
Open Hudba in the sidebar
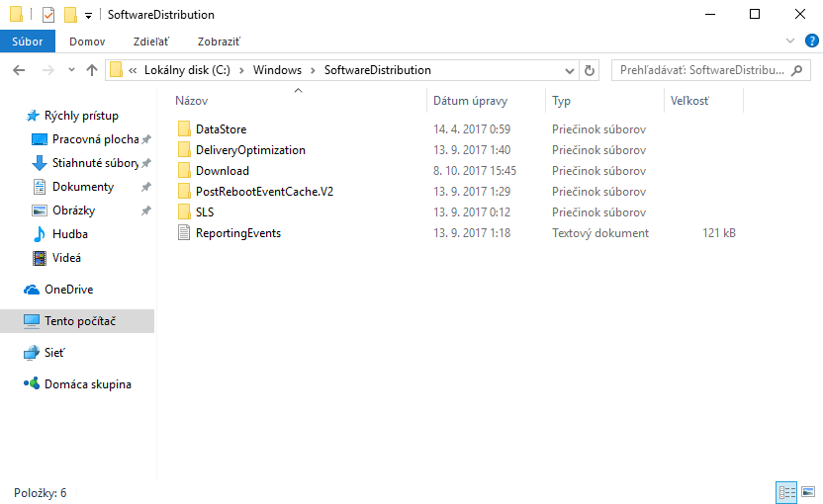pos(70,234)
